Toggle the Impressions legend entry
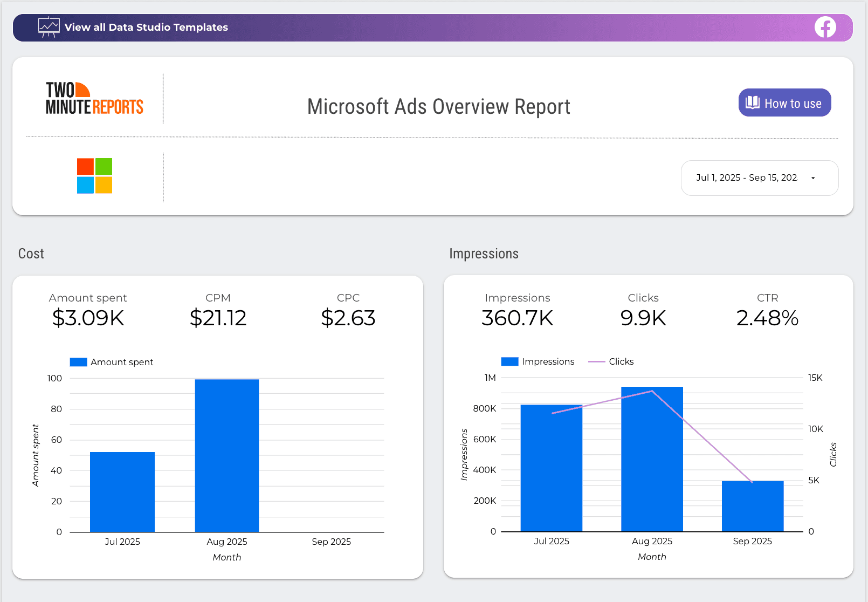The height and width of the screenshot is (602, 868). [x=548, y=361]
